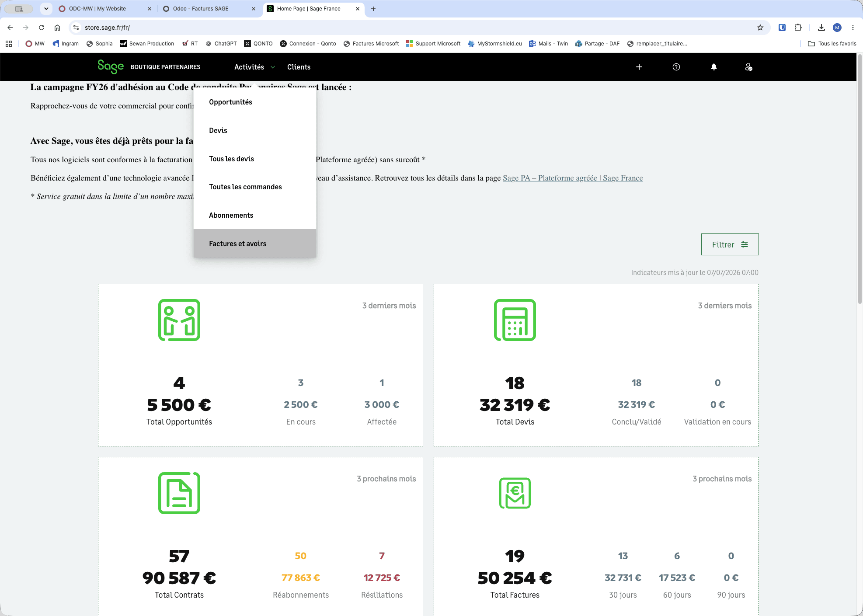Click the Total Contrats document icon

coord(179,493)
